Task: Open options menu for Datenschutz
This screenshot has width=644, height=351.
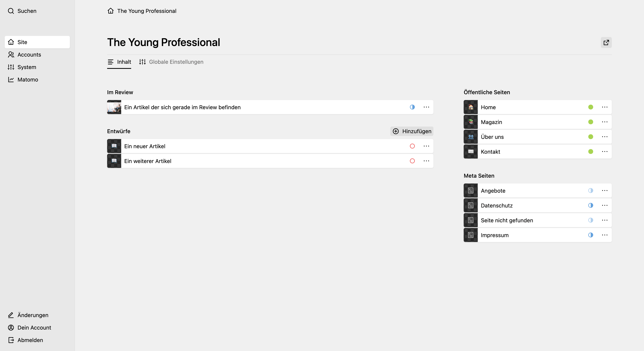Action: [605, 205]
